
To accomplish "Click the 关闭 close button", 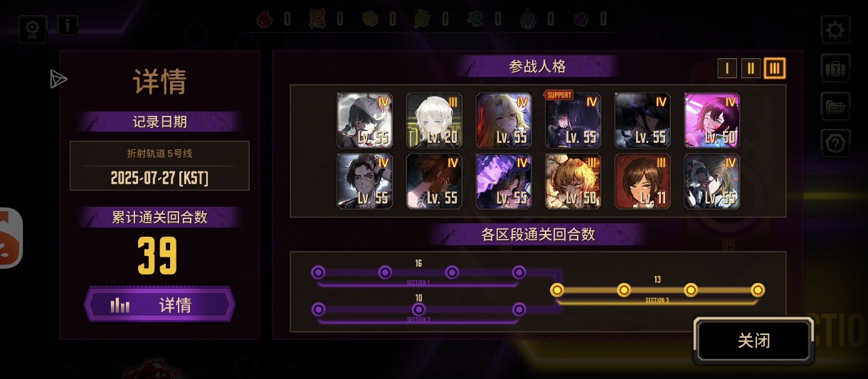I will 754,341.
